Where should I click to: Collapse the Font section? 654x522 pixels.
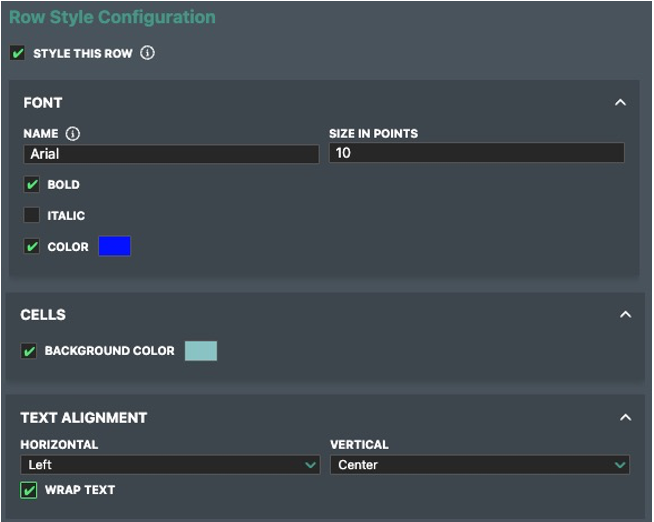[x=620, y=102]
